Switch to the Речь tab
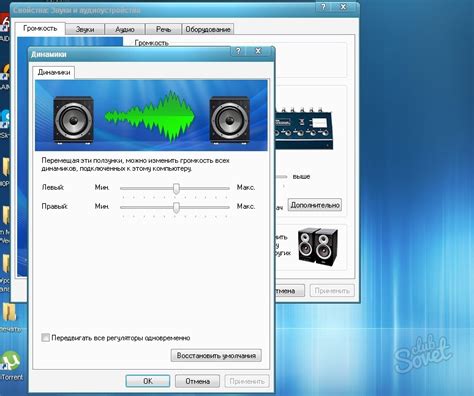 163,29
